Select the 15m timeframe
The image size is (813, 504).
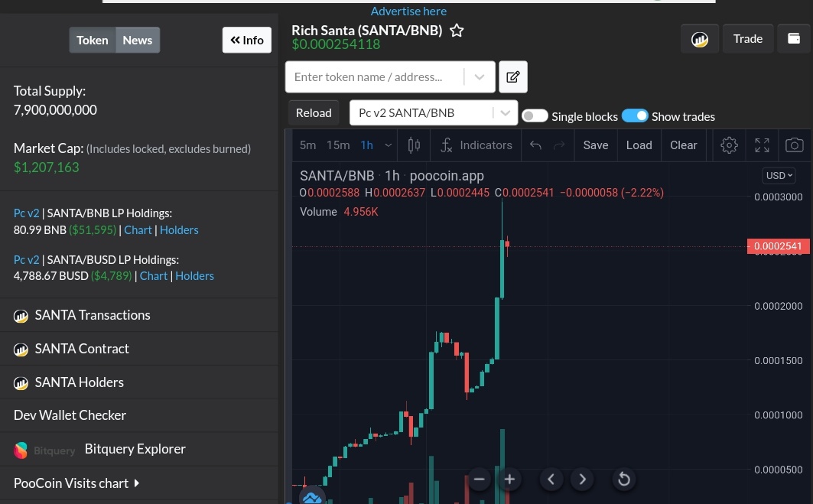[338, 145]
